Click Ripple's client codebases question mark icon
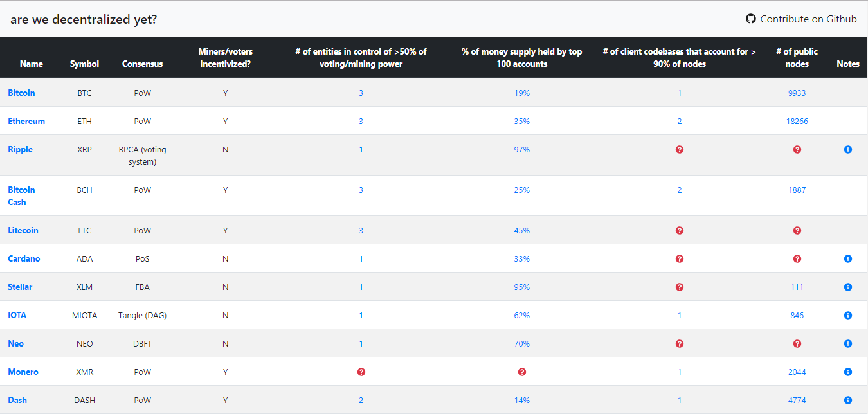The height and width of the screenshot is (414, 868). pyautogui.click(x=680, y=149)
